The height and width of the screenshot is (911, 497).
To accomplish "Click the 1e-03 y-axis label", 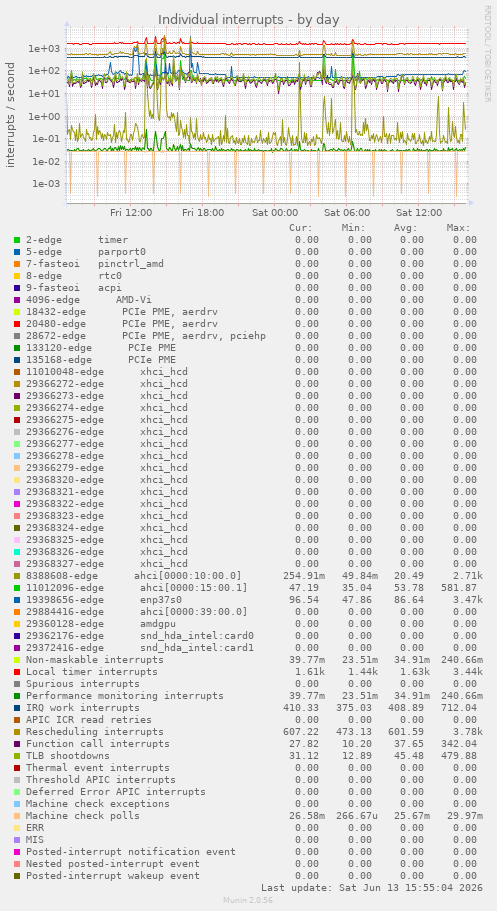I will 44,184.
